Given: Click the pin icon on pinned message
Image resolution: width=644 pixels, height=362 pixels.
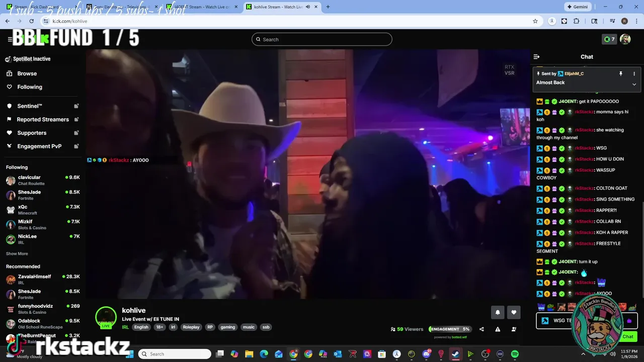Looking at the screenshot, I should coord(621,73).
